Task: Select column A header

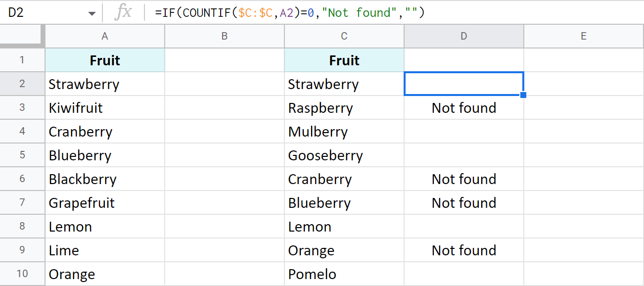Action: (105, 36)
